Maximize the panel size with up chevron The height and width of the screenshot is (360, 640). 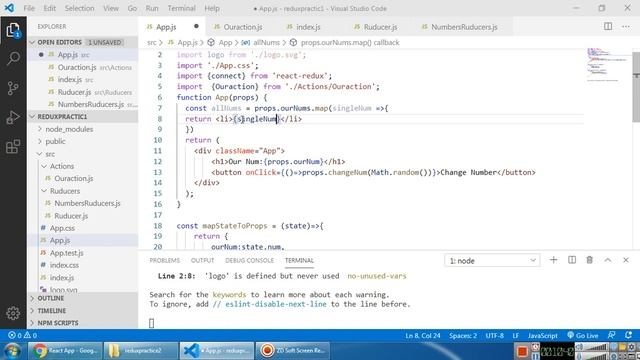[608, 260]
